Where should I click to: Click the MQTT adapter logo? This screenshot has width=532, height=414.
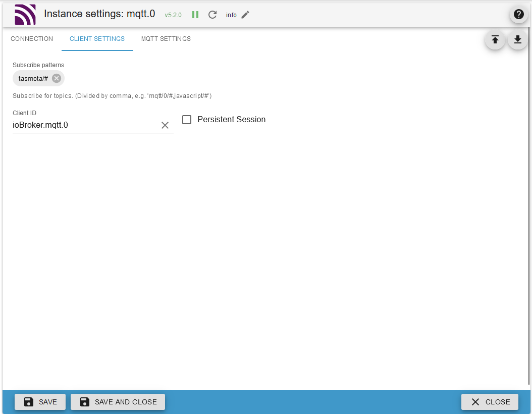pos(25,15)
